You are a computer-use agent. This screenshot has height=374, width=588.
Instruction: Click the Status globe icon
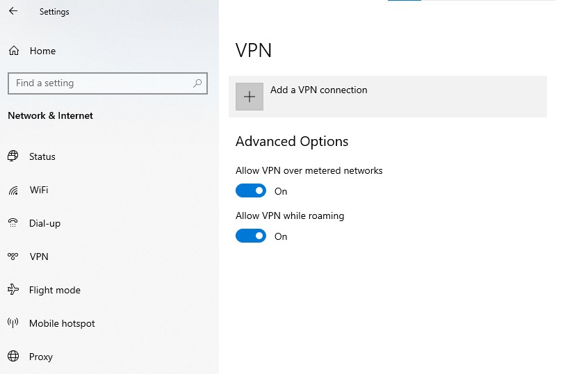click(x=13, y=156)
